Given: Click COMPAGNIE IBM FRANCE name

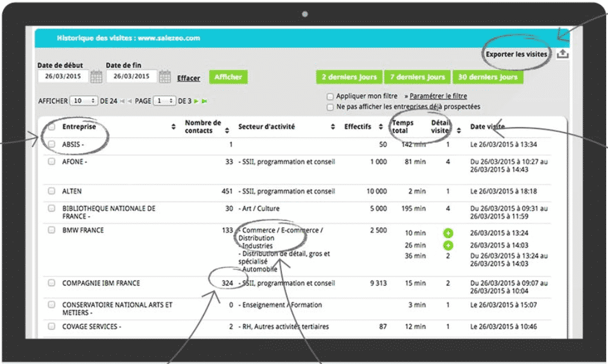Looking at the screenshot, I should click(x=101, y=283).
